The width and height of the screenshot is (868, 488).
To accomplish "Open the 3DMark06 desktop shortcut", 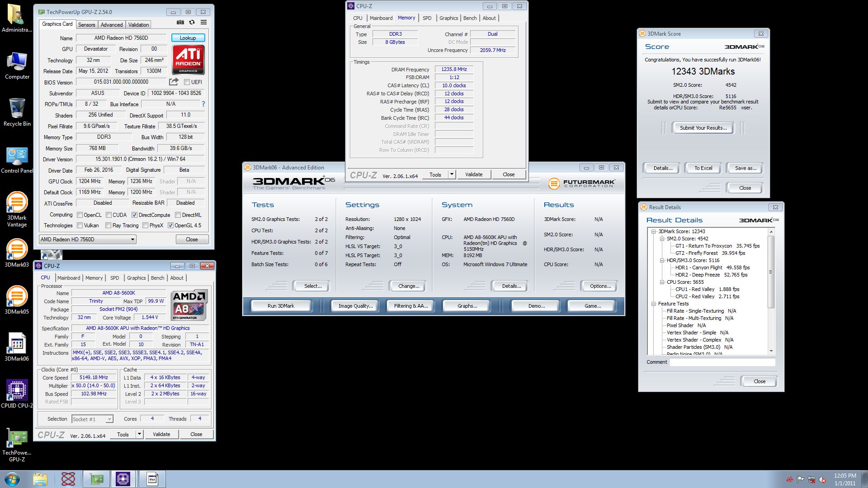I will [x=17, y=346].
